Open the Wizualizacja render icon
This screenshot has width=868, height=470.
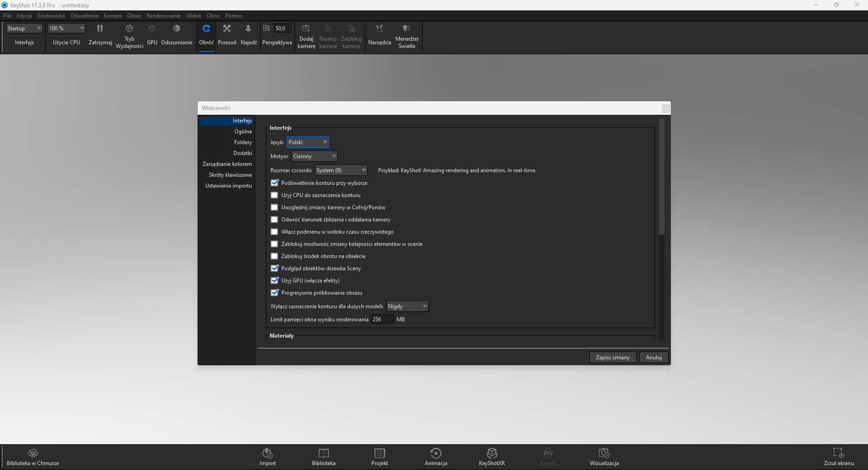point(604,453)
